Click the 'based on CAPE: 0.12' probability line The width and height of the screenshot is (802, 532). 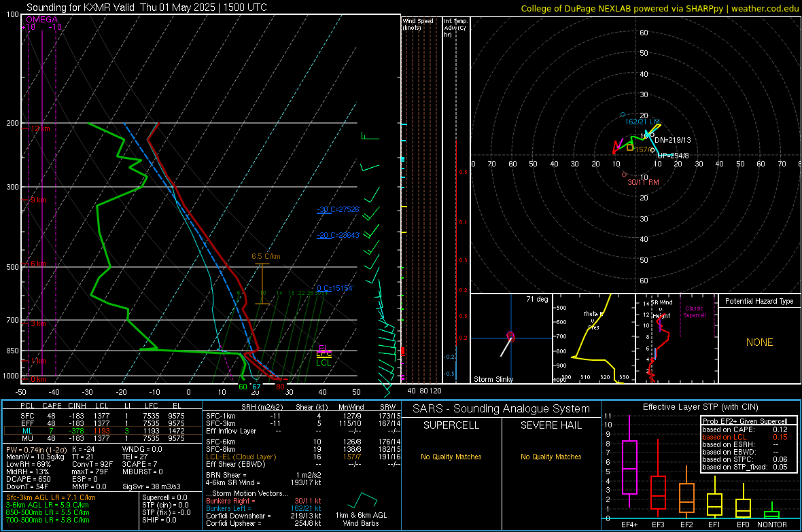745,429
